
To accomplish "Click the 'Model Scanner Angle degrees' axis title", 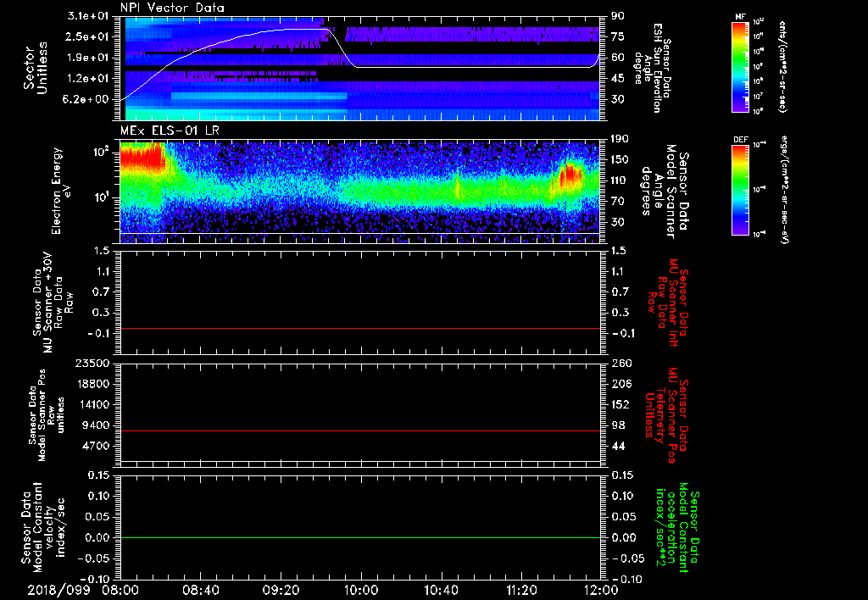I will tap(666, 192).
